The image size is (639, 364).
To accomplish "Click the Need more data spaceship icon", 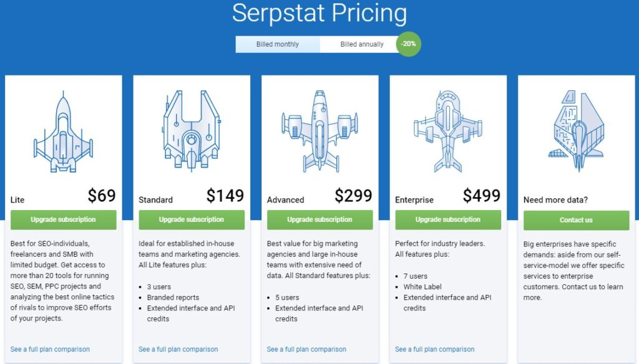I will point(576,125).
